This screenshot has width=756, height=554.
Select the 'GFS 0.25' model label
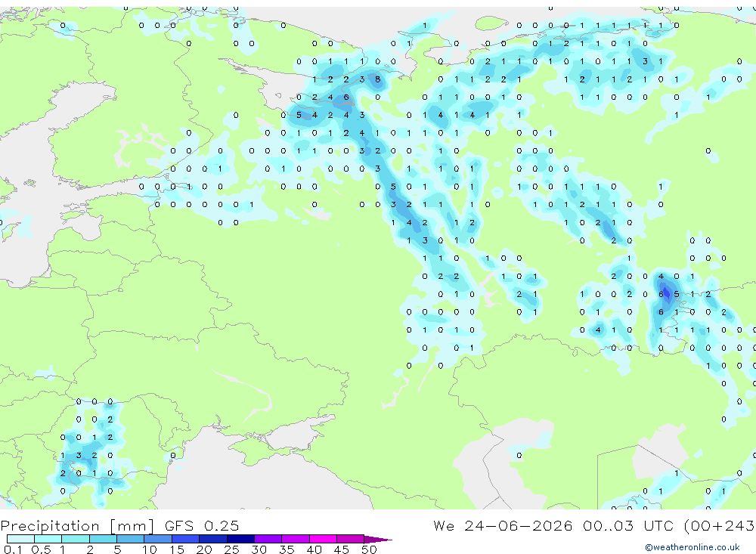202,525
